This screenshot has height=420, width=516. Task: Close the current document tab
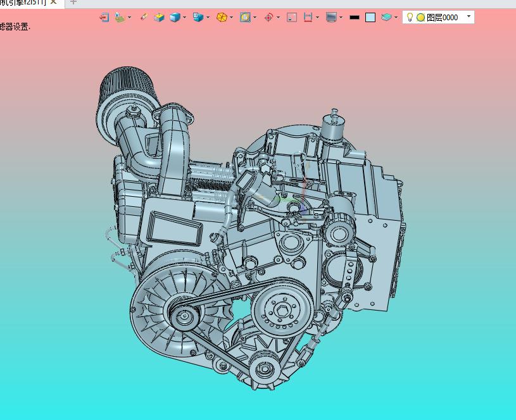pyautogui.click(x=53, y=2)
